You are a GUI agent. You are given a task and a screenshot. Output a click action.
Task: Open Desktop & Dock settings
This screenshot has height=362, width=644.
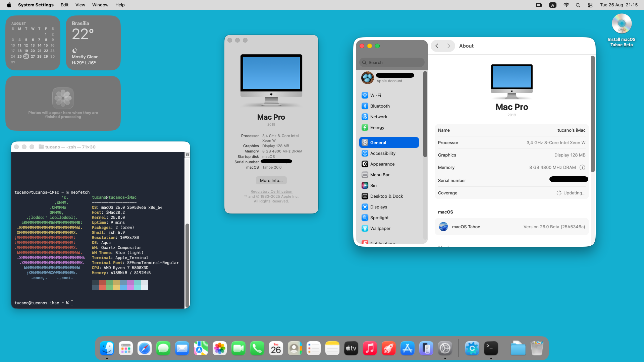(x=386, y=196)
